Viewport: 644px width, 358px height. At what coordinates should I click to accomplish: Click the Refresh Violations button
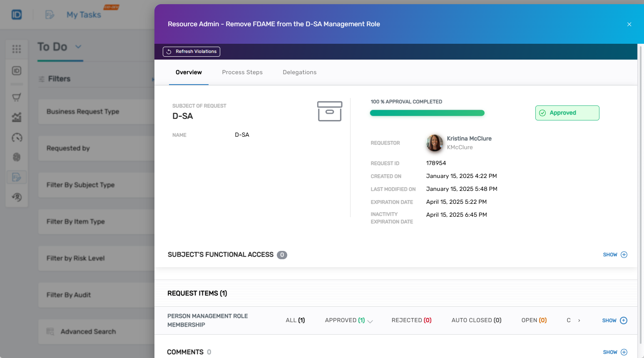coord(191,52)
